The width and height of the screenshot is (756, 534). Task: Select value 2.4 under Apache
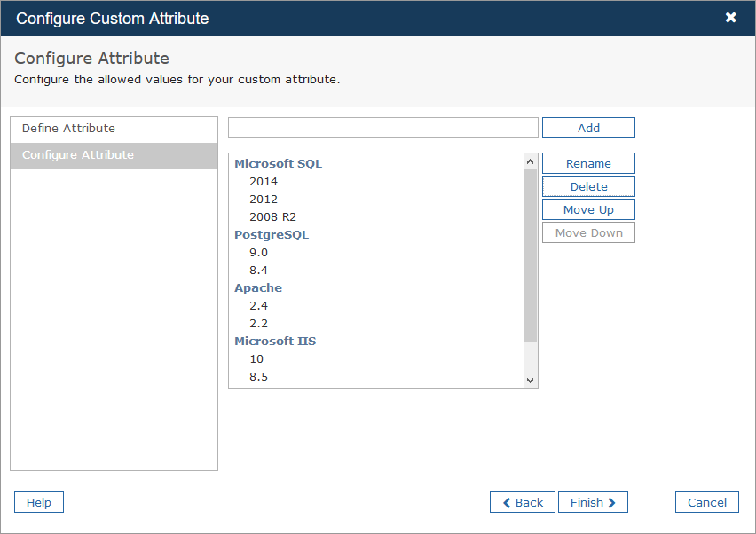tap(258, 306)
